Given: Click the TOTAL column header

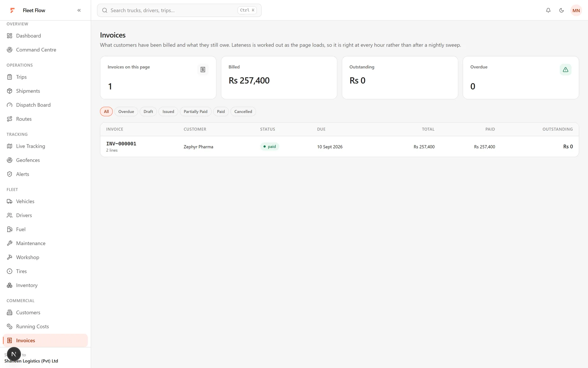Looking at the screenshot, I should click(x=428, y=129).
